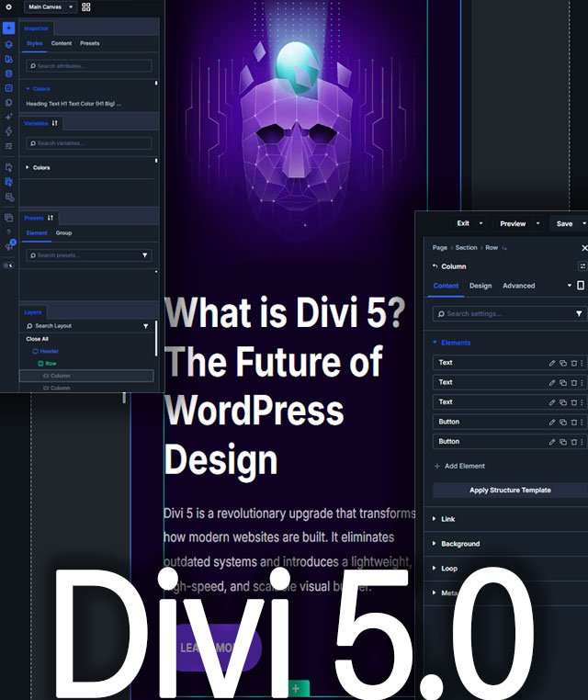Click the filter funnel in Search presets
Screen dimensions: 588x700
click(144, 255)
